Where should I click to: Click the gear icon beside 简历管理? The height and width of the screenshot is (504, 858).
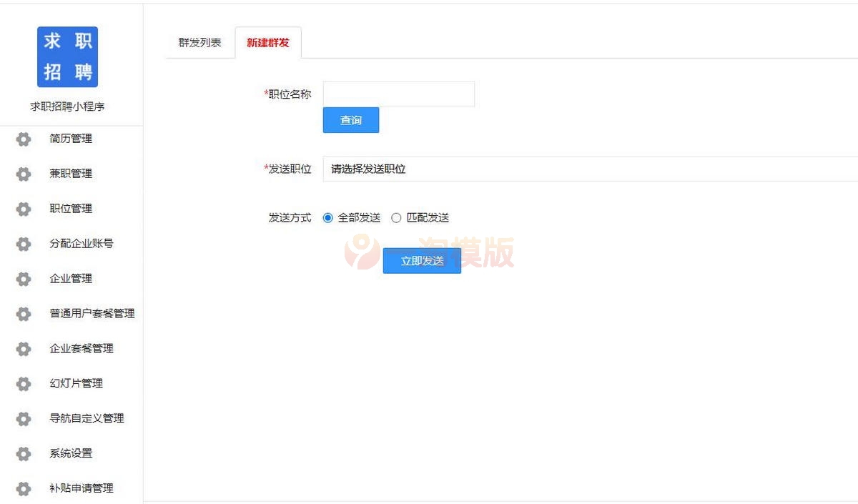click(24, 139)
